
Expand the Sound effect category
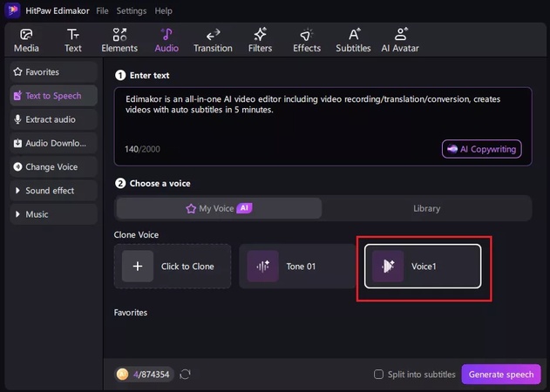[17, 191]
